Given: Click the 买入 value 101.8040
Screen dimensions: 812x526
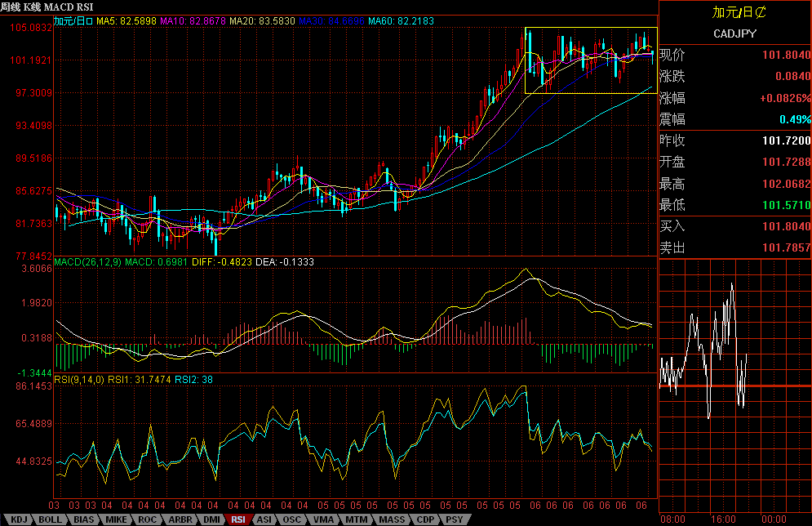Looking at the screenshot, I should pyautogui.click(x=786, y=226).
